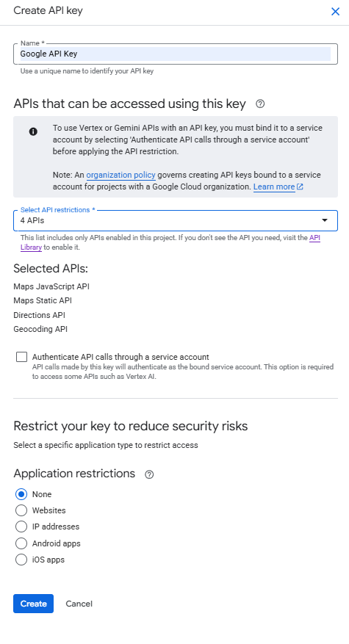349x644 pixels.
Task: Click external link icon after Learn more
Action: pyautogui.click(x=300, y=187)
